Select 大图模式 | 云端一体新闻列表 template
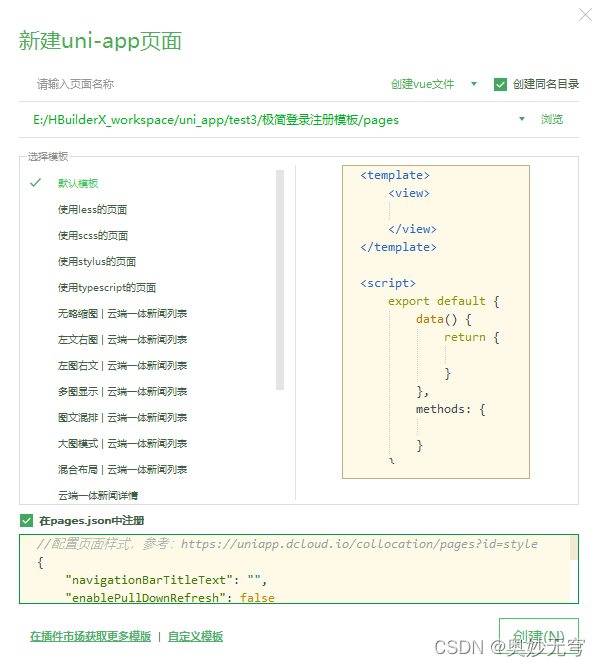 [x=122, y=443]
